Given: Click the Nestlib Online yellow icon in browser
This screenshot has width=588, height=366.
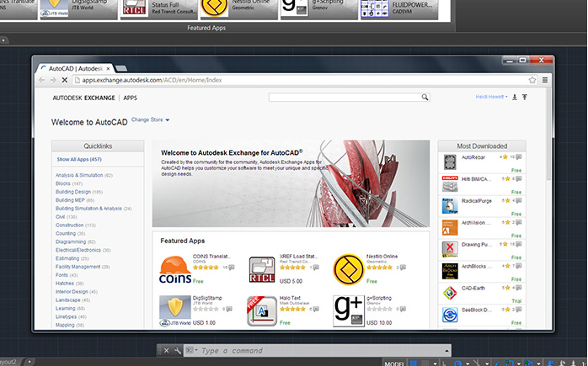Looking at the screenshot, I should tap(349, 269).
